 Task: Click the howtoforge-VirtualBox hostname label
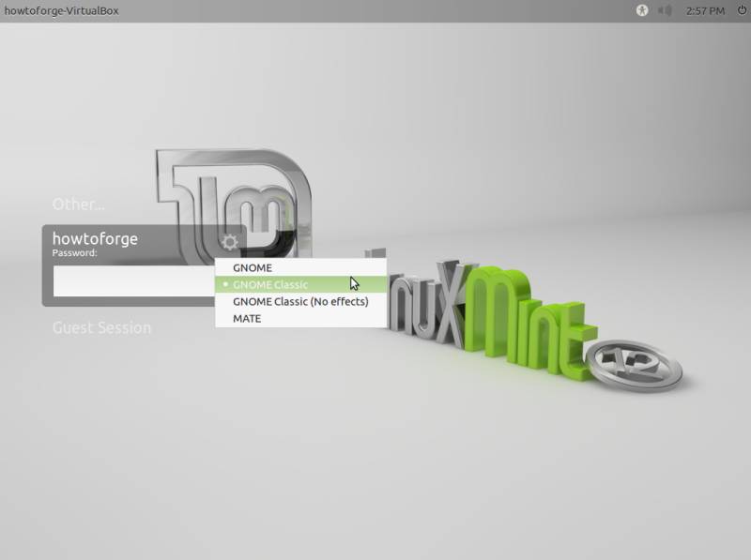pyautogui.click(x=61, y=10)
